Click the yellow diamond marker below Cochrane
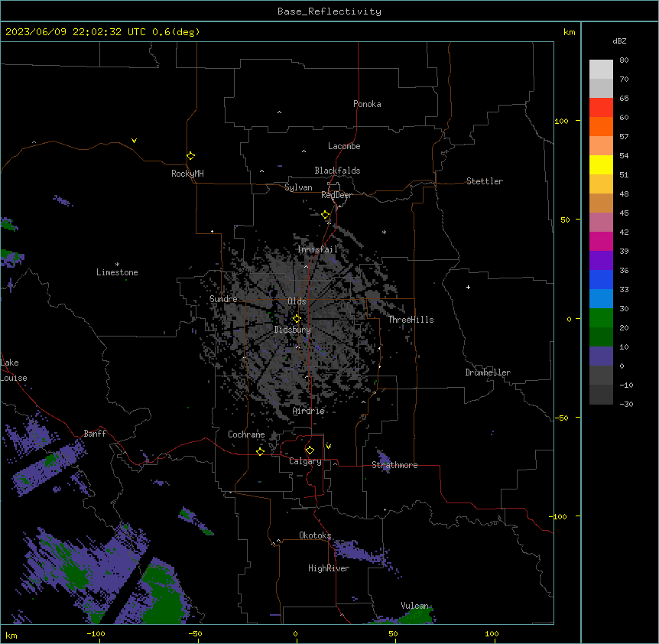Image resolution: width=659 pixels, height=644 pixels. tap(260, 451)
